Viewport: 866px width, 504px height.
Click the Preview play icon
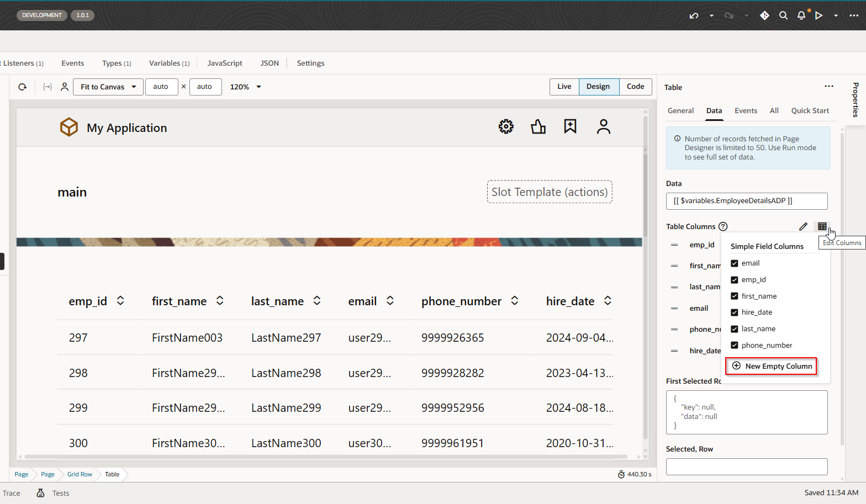tap(819, 15)
